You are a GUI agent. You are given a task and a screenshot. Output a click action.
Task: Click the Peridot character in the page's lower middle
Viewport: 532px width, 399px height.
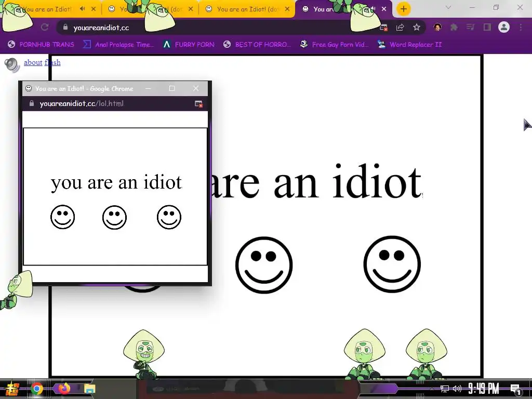tap(144, 354)
